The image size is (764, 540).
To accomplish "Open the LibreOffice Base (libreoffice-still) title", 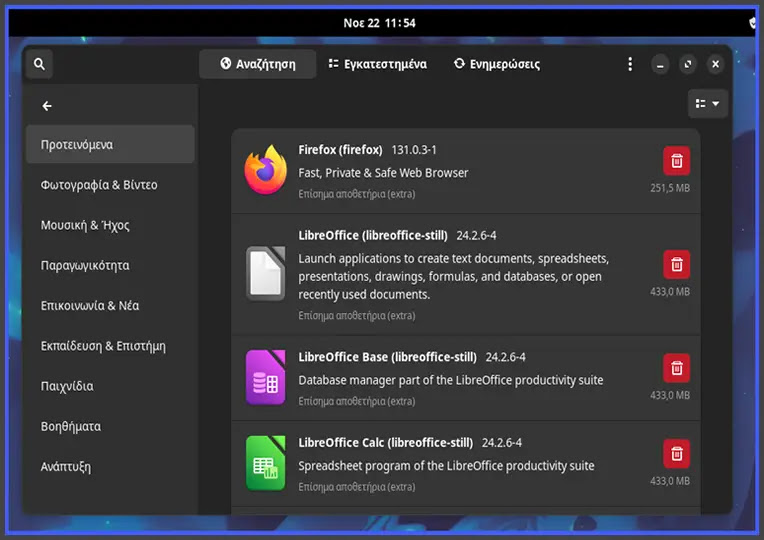I will click(387, 357).
